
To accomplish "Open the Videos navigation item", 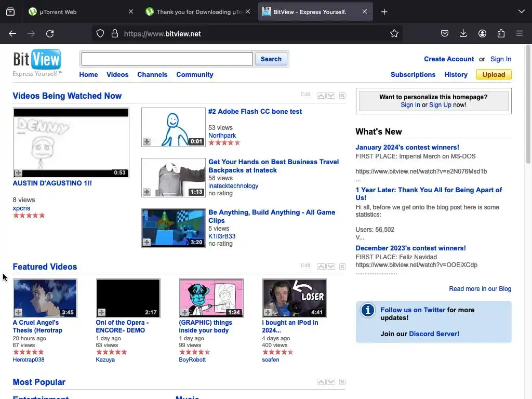I will point(117,75).
